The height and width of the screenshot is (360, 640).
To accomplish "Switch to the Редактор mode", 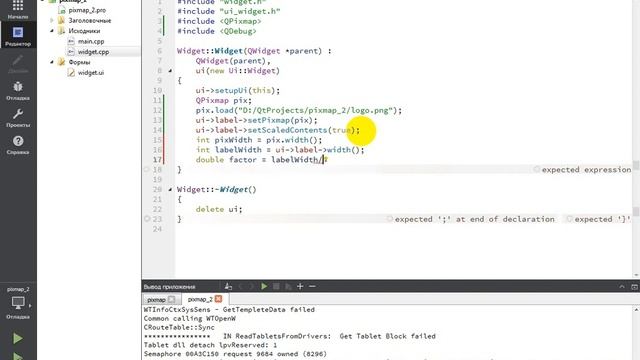I will [18, 36].
